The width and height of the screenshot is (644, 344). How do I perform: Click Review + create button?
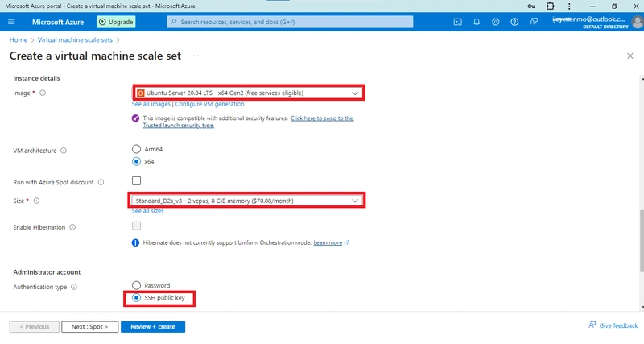(153, 327)
